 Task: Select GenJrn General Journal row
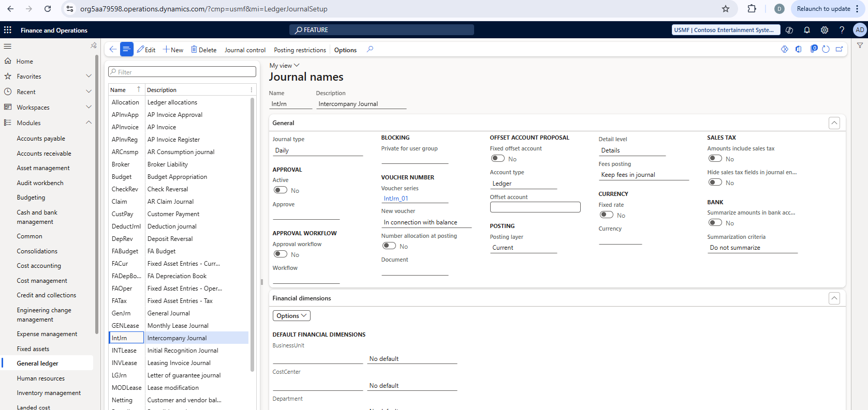coord(179,313)
